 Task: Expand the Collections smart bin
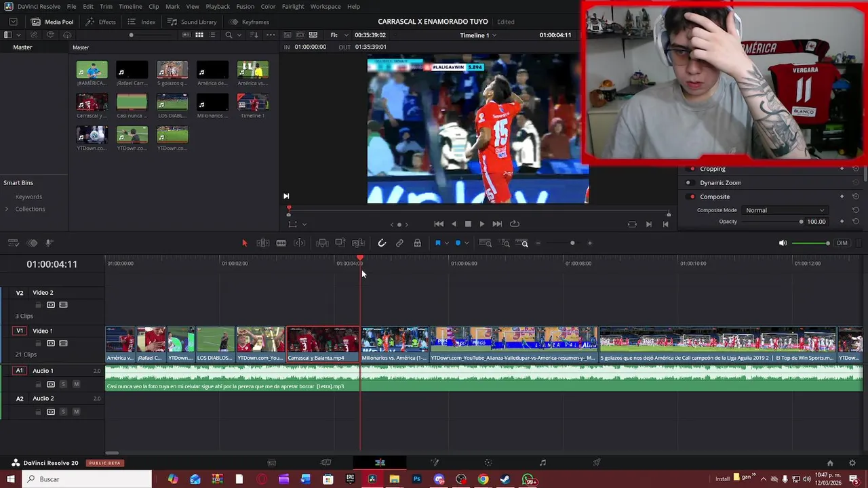[7, 209]
